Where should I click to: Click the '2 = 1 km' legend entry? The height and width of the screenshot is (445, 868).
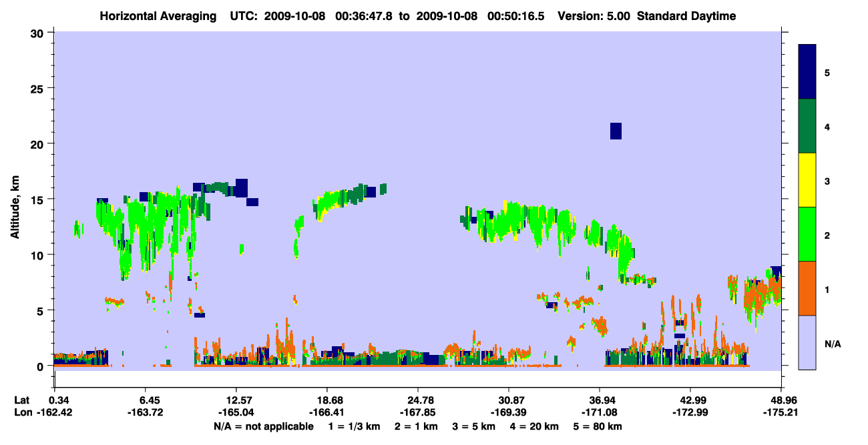[x=416, y=426]
